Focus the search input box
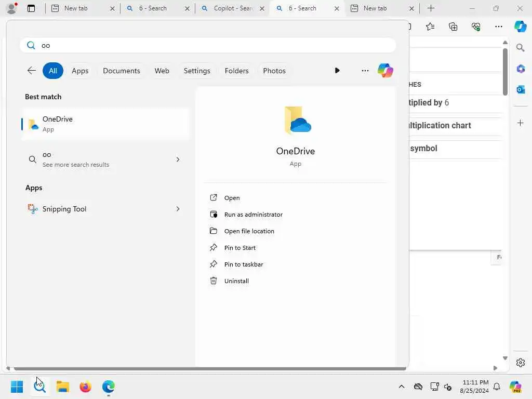532x399 pixels. click(208, 45)
